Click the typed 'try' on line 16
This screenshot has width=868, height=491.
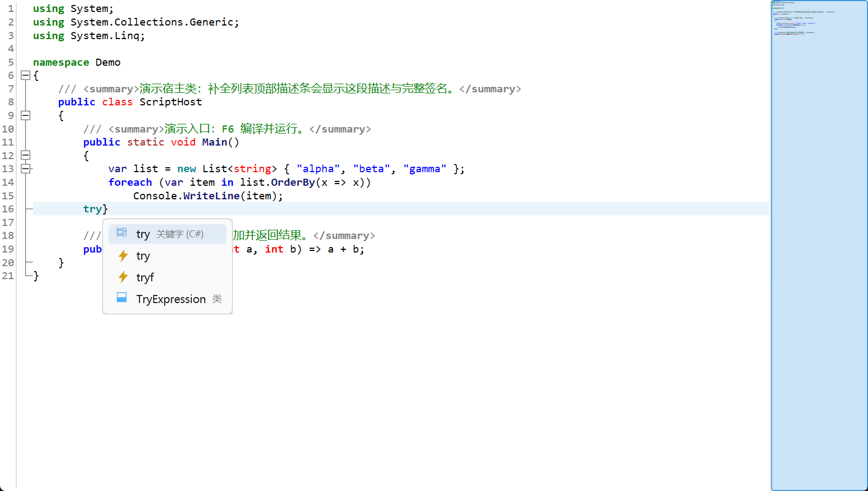click(x=92, y=209)
